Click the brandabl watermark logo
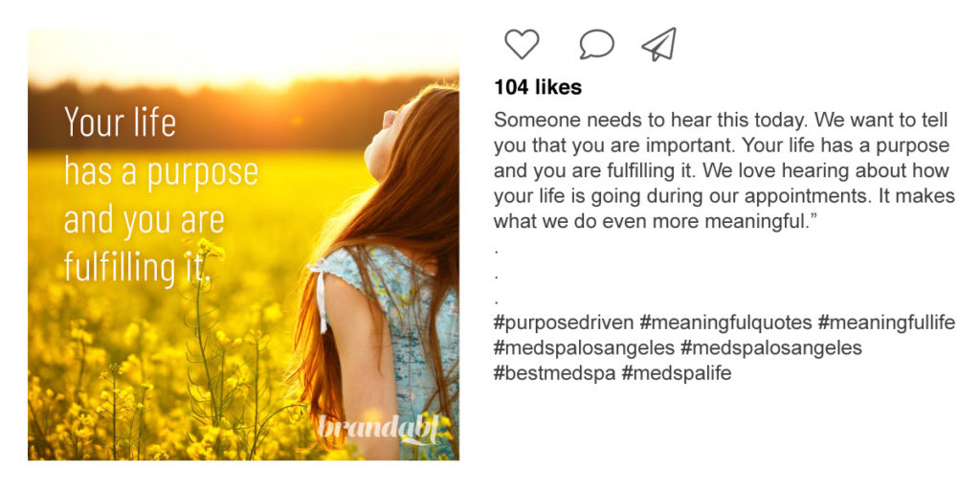980x490 pixels. coord(380,428)
